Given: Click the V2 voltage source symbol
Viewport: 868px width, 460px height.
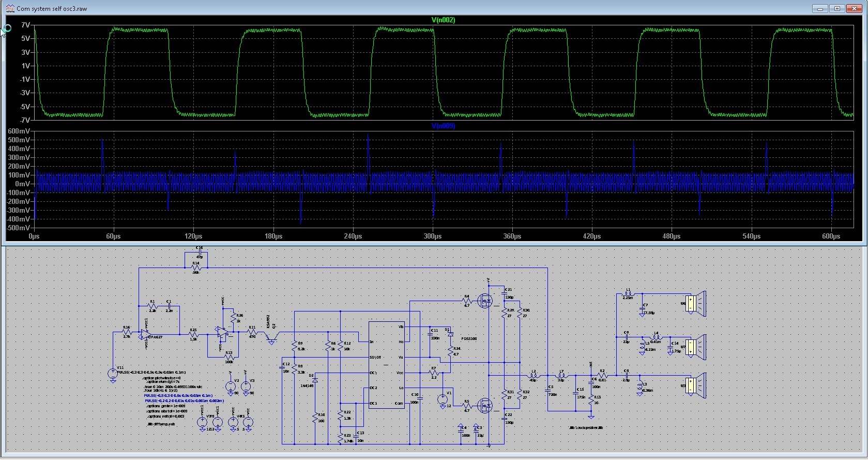Looking at the screenshot, I should pyautogui.click(x=230, y=386).
